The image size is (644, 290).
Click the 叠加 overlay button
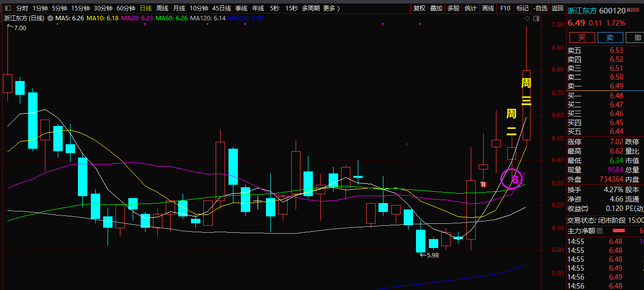[x=436, y=8]
